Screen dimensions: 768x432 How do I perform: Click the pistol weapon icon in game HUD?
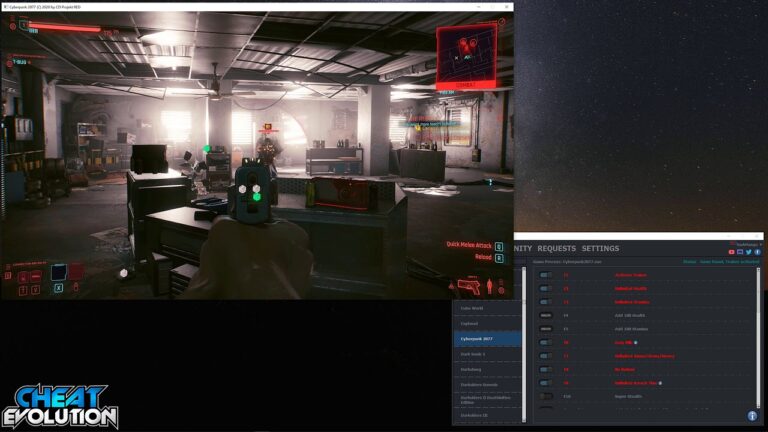469,287
